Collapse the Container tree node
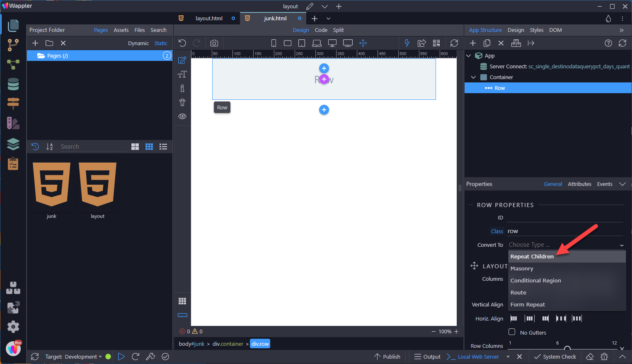Image resolution: width=632 pixels, height=364 pixels. tap(473, 77)
